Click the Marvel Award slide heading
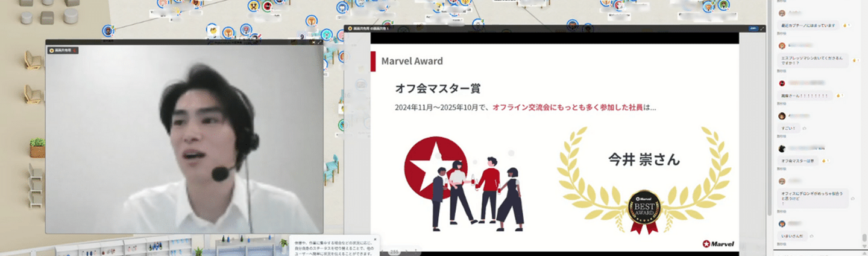868x256 pixels. pos(412,61)
